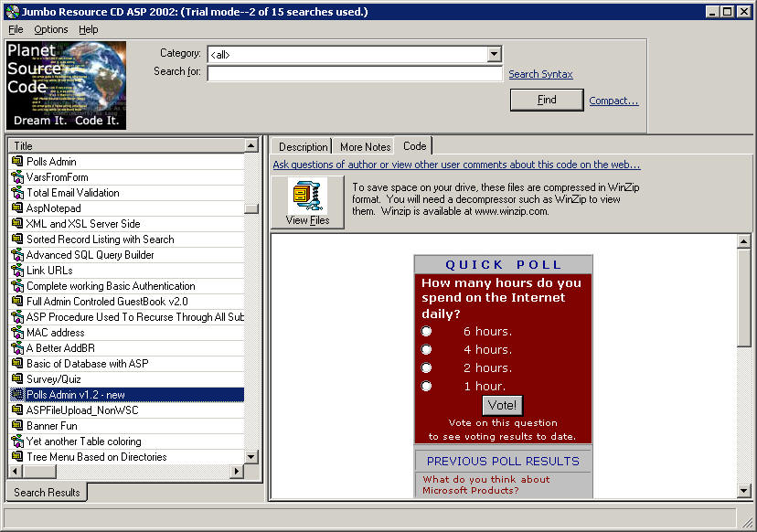Expand the Category dropdown arrow
757x532 pixels.
point(494,54)
